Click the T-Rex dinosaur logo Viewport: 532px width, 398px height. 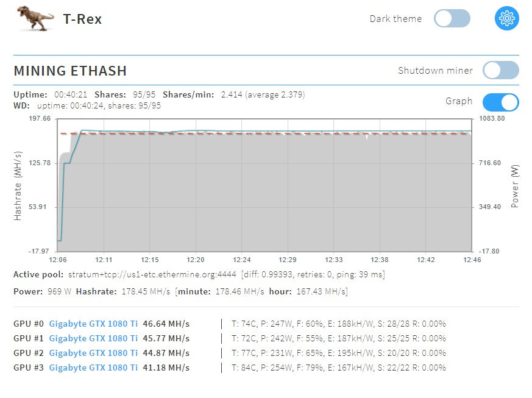pos(35,18)
